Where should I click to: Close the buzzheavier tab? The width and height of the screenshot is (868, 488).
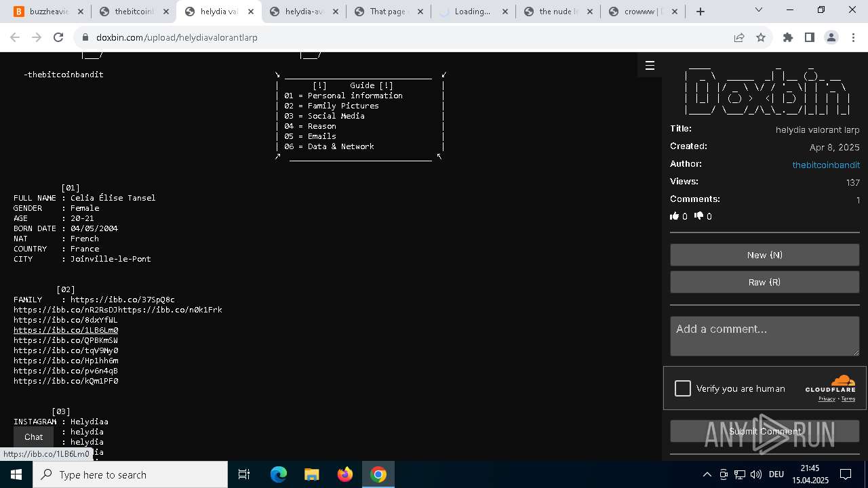coord(81,12)
